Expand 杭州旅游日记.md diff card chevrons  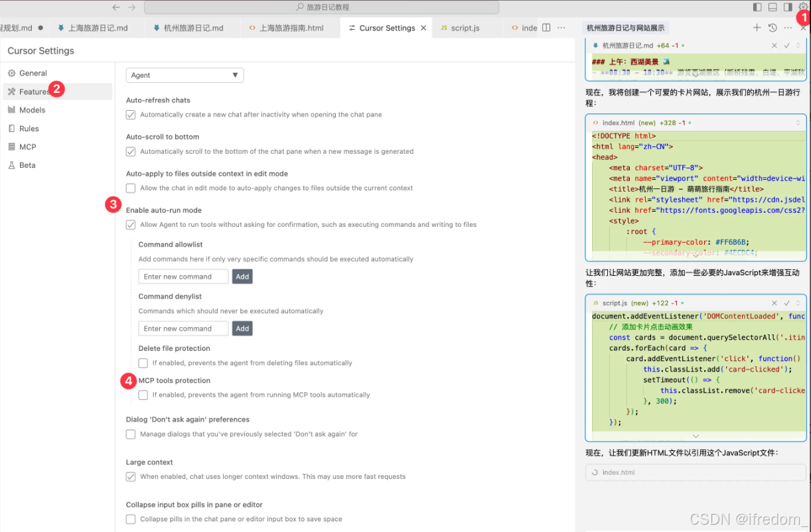tap(798, 46)
